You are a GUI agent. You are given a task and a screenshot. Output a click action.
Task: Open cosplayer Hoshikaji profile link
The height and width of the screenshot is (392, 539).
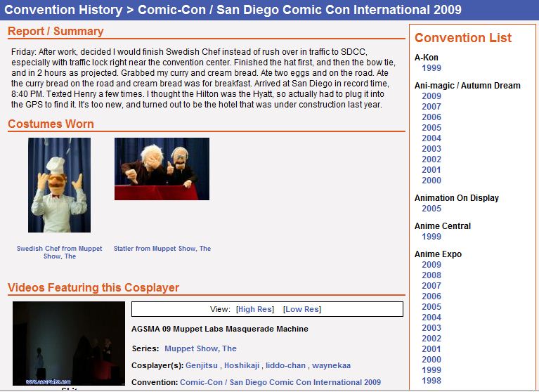click(x=242, y=365)
